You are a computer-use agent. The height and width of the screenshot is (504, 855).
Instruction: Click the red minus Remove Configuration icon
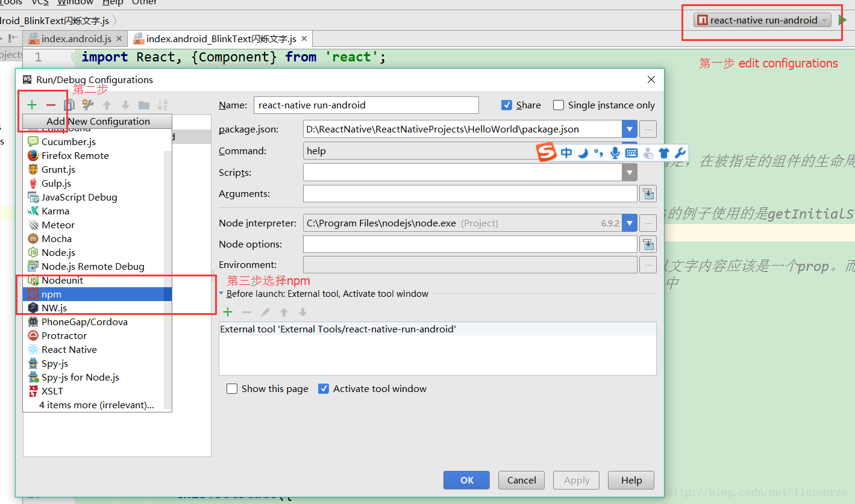(51, 105)
